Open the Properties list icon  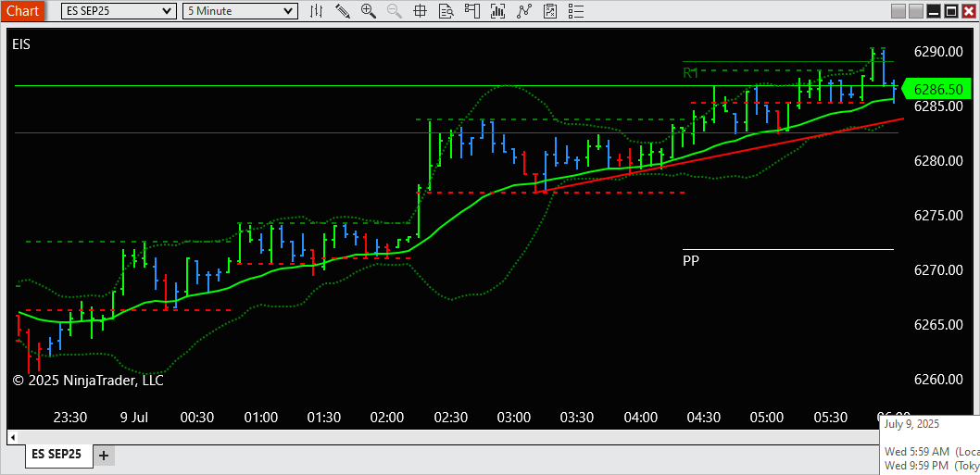pyautogui.click(x=575, y=10)
